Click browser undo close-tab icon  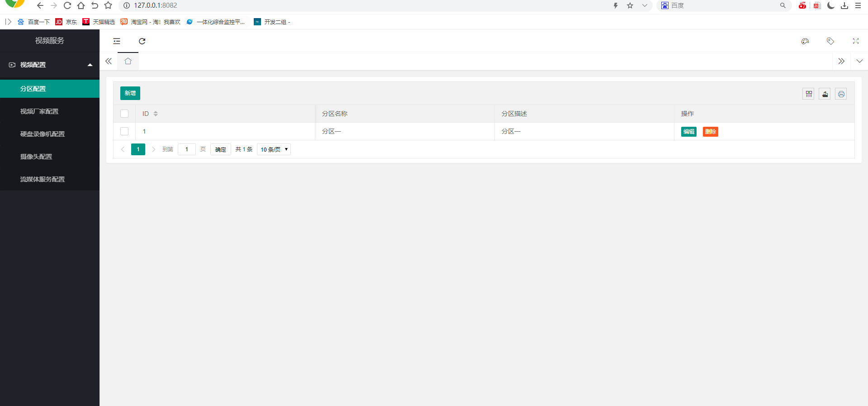pyautogui.click(x=95, y=5)
